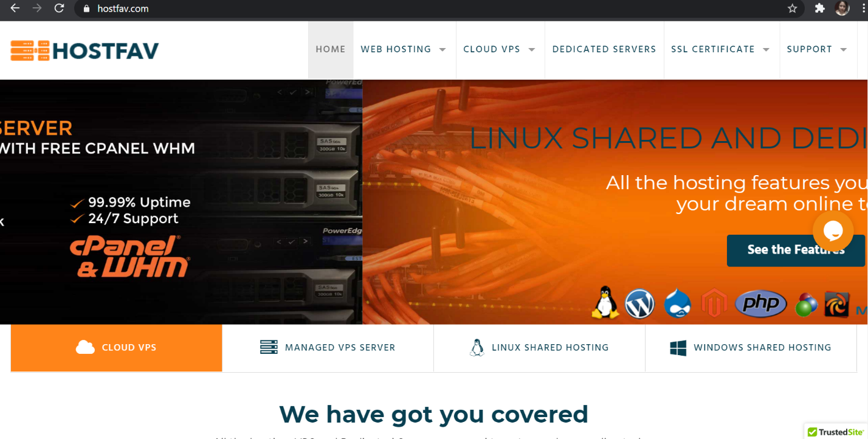The width and height of the screenshot is (868, 439).
Task: Click the orange "SERVER" banner heading
Action: click(x=36, y=128)
